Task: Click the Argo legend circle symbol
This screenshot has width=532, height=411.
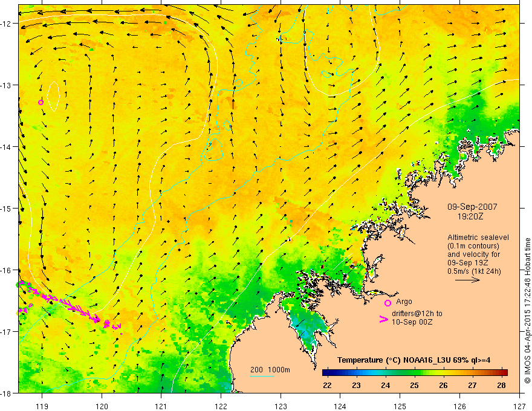Action: (x=388, y=303)
